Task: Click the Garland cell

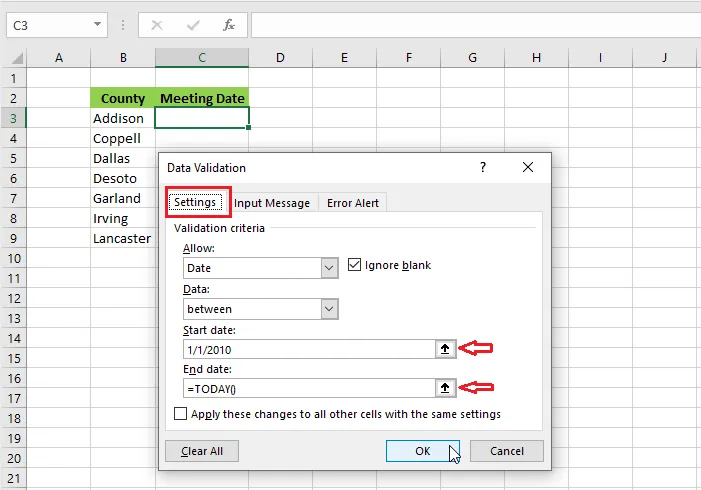Action: pos(123,198)
